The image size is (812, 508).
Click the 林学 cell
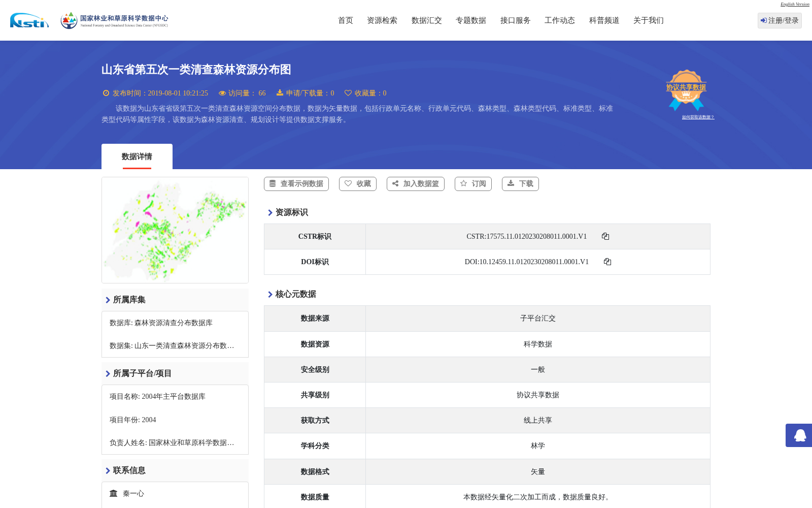[538, 446]
